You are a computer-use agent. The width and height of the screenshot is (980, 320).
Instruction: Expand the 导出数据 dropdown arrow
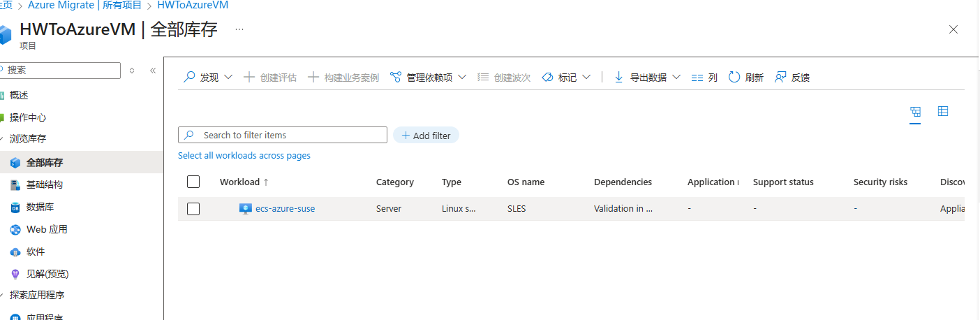point(676,78)
